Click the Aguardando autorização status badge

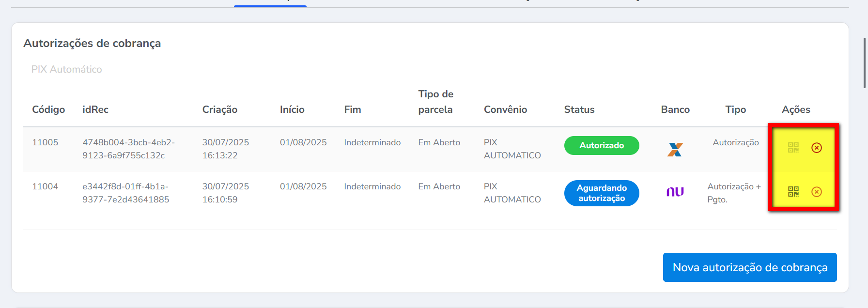click(602, 193)
